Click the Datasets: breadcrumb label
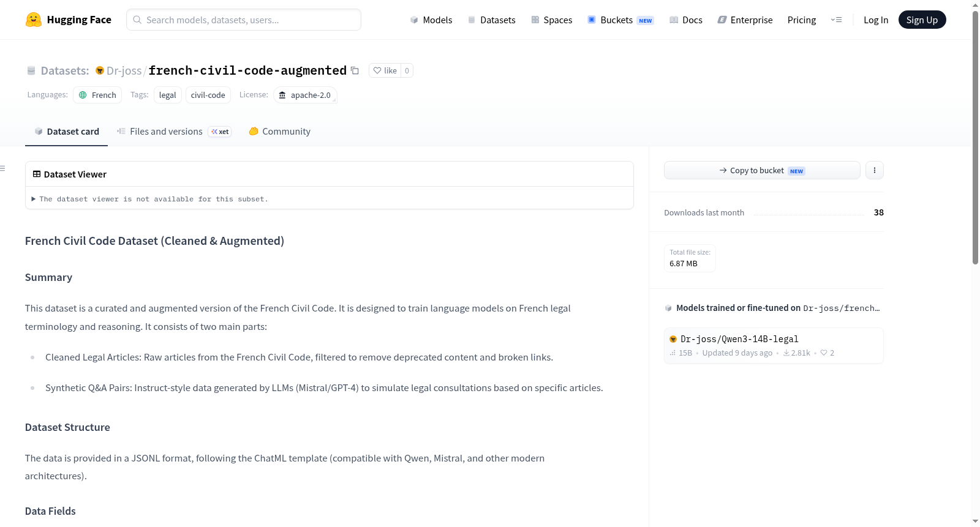 65,70
